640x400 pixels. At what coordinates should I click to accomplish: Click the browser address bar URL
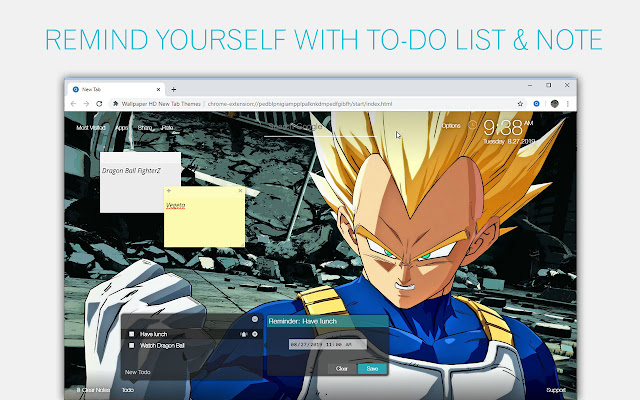coord(300,104)
